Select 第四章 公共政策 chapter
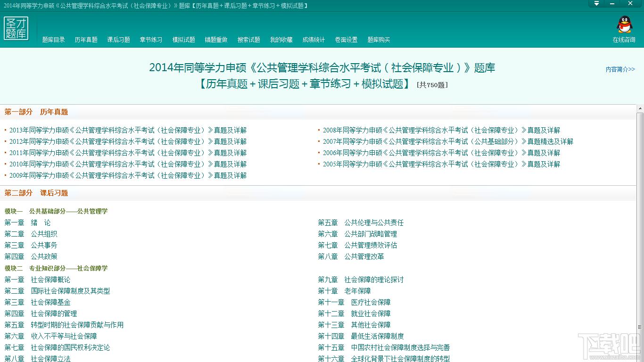 [x=31, y=257]
